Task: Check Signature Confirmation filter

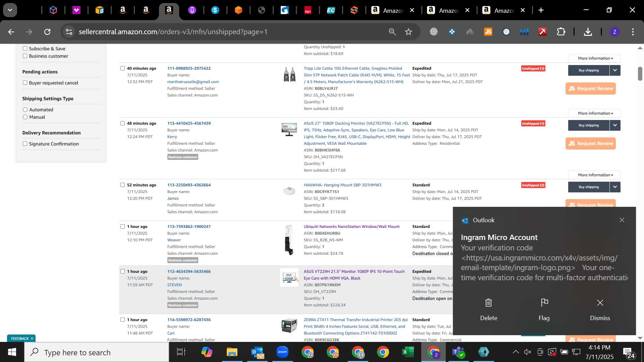Action: coord(25,144)
